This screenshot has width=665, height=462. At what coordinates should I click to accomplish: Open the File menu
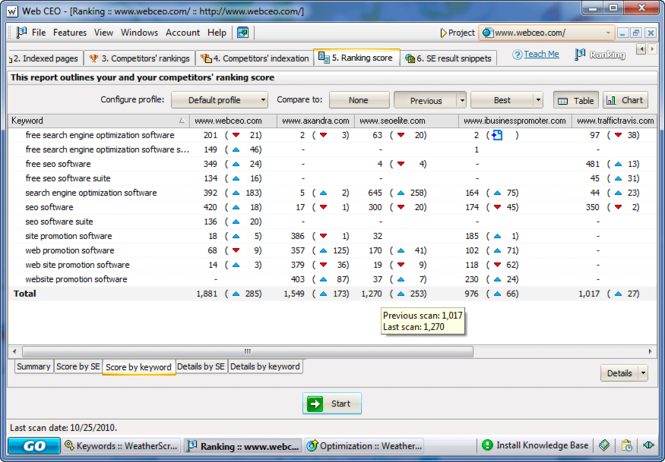[39, 33]
